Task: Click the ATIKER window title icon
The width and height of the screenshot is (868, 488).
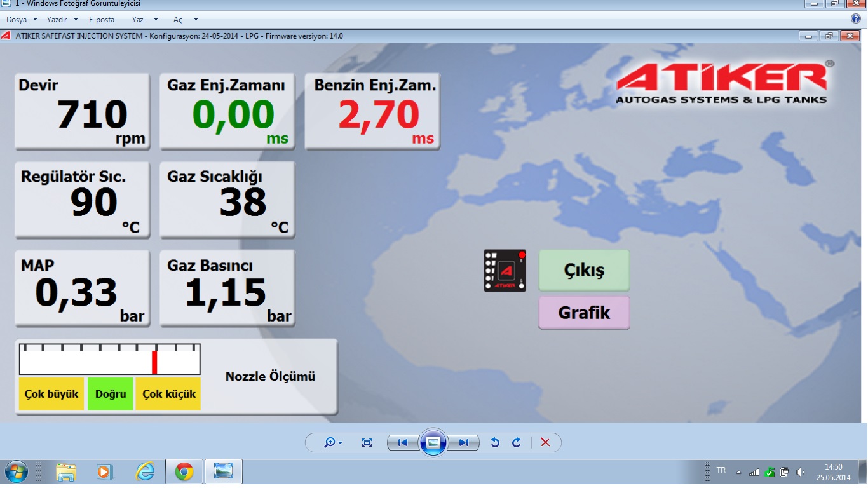Action: (6, 36)
